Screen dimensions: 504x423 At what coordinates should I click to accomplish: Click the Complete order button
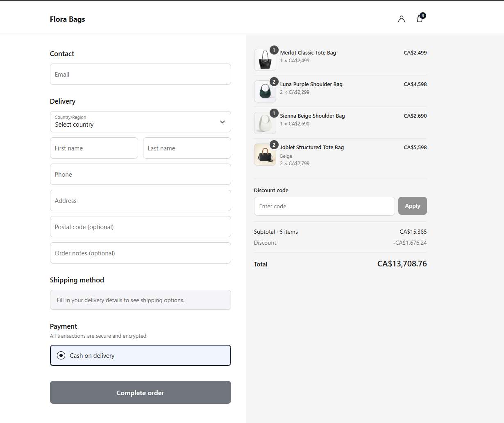pyautogui.click(x=141, y=392)
